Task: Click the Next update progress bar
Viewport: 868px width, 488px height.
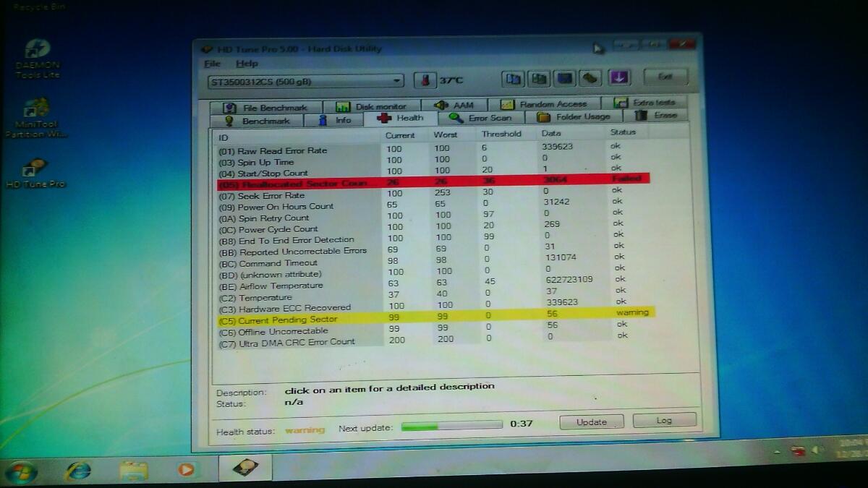Action: [451, 425]
